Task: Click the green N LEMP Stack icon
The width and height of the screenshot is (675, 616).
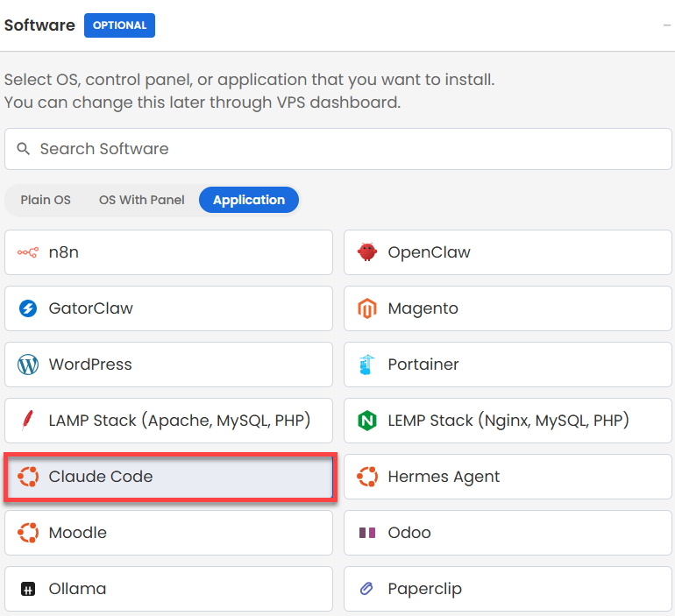Action: tap(367, 421)
